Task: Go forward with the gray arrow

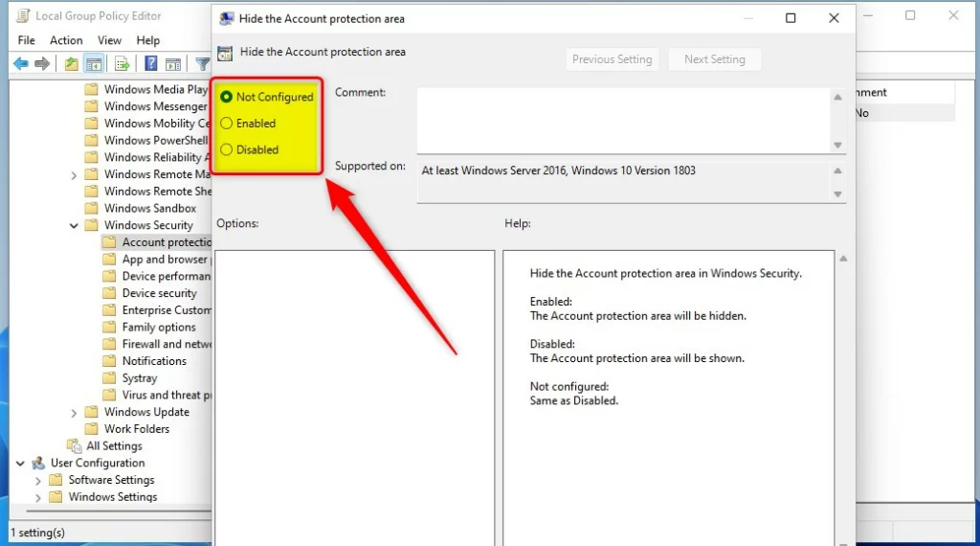Action: coord(42,63)
